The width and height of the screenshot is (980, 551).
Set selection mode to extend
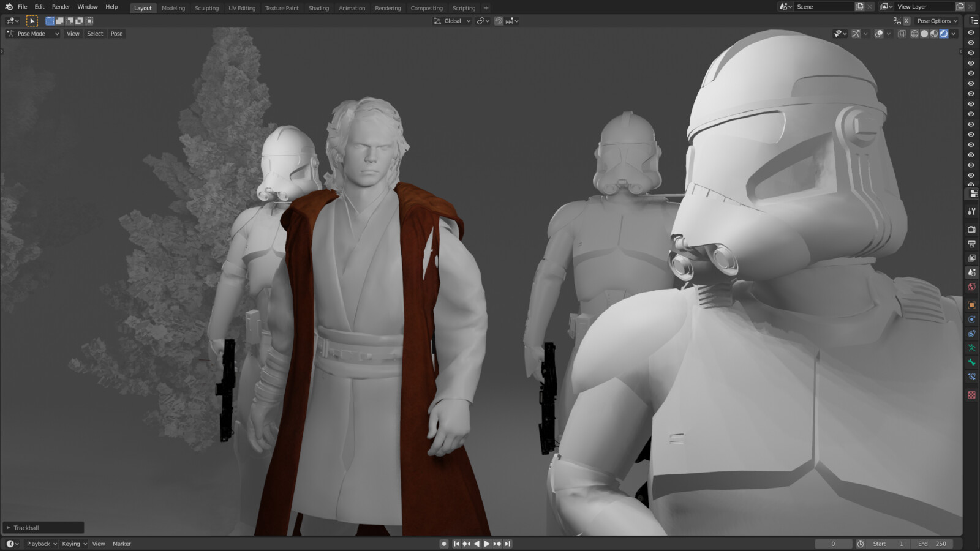pos(60,21)
